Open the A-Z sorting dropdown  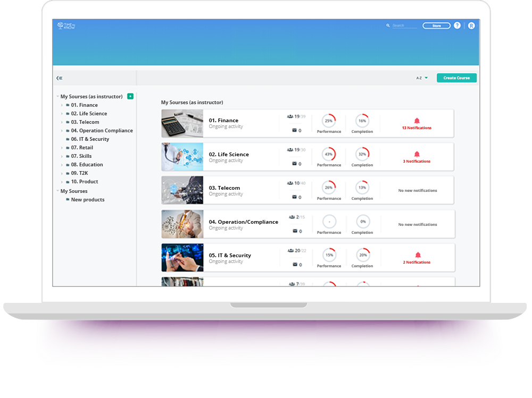pyautogui.click(x=421, y=78)
